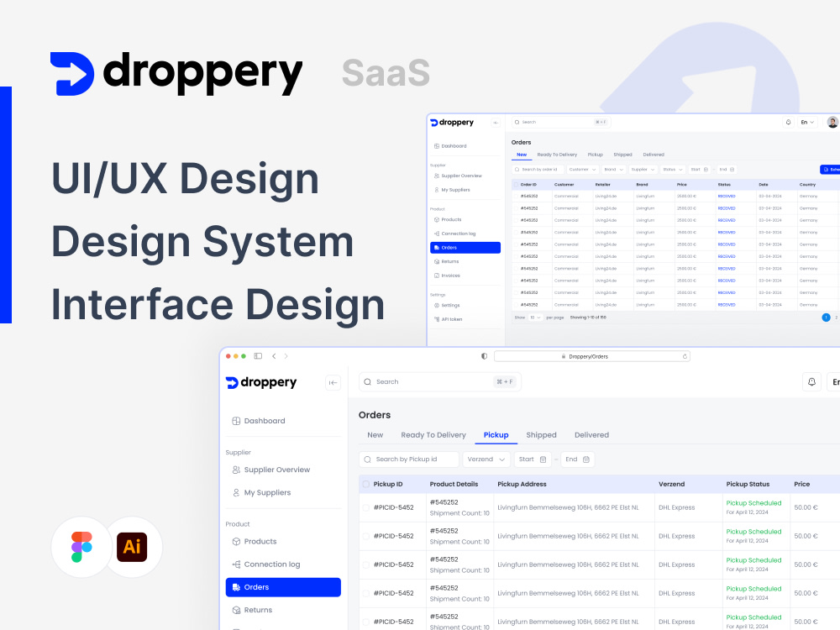Open the Verzend filter dropdown
The image size is (840, 630).
click(486, 459)
